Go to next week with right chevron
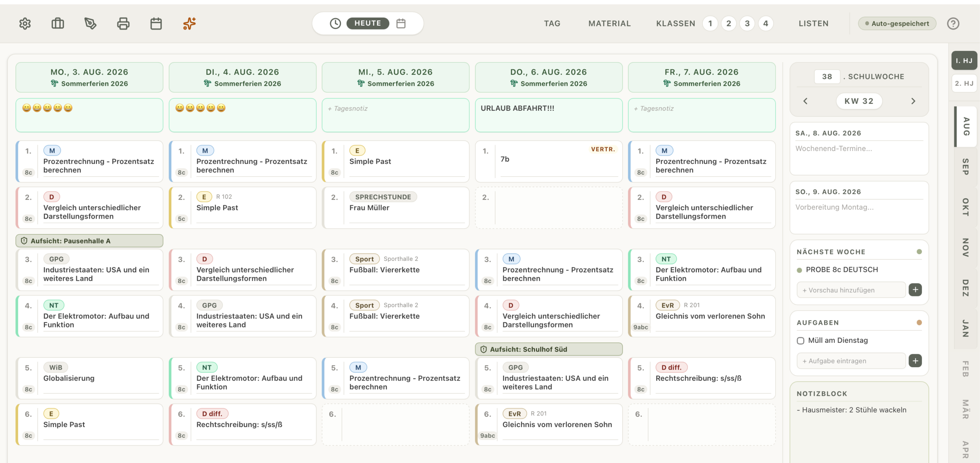 [913, 101]
